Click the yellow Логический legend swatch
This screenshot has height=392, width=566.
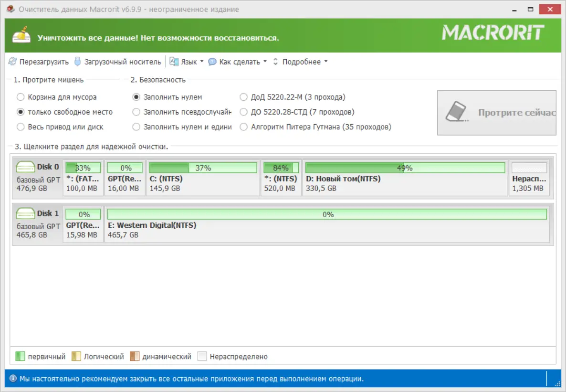click(76, 356)
